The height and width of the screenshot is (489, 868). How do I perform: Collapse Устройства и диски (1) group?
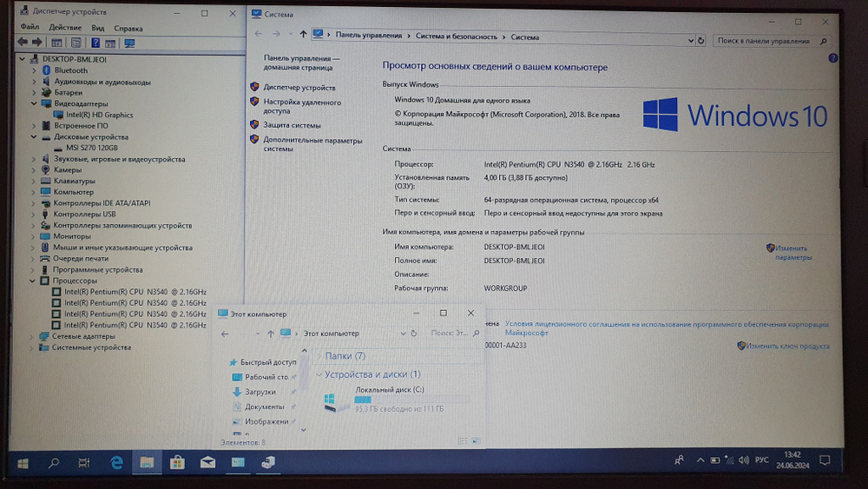pos(319,374)
